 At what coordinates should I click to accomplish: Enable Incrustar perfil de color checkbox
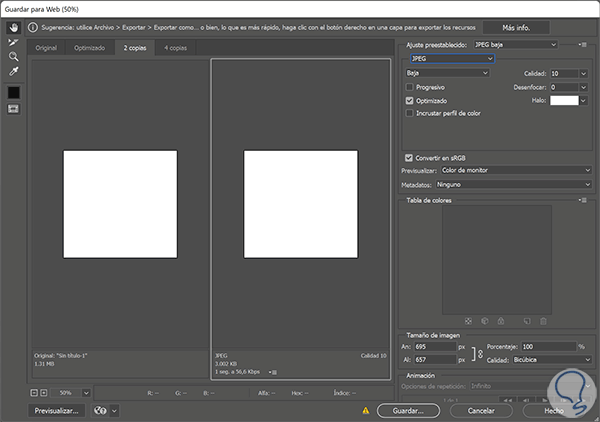click(x=409, y=113)
